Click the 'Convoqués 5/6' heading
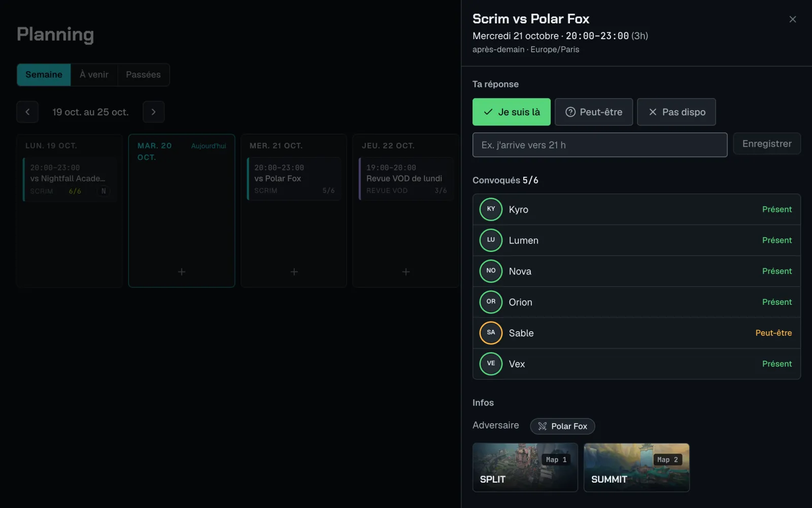Image resolution: width=812 pixels, height=508 pixels. [x=505, y=180]
